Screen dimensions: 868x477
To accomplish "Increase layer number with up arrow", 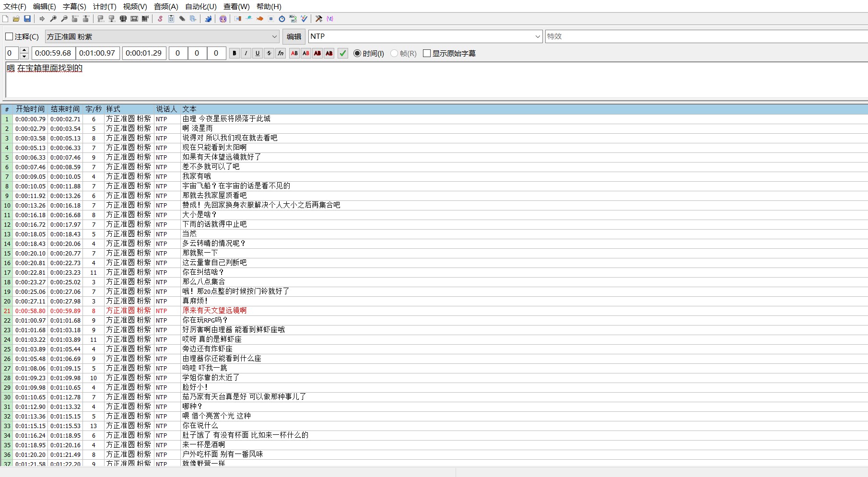I will 24,50.
